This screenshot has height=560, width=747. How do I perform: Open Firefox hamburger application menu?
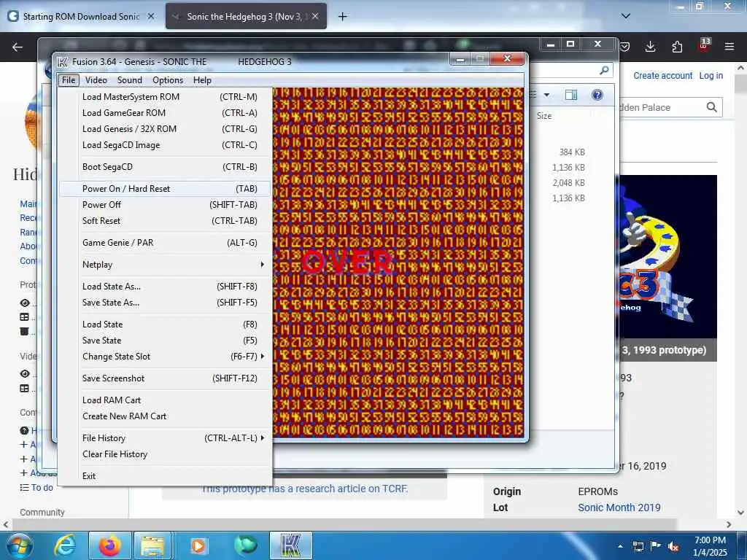point(729,47)
